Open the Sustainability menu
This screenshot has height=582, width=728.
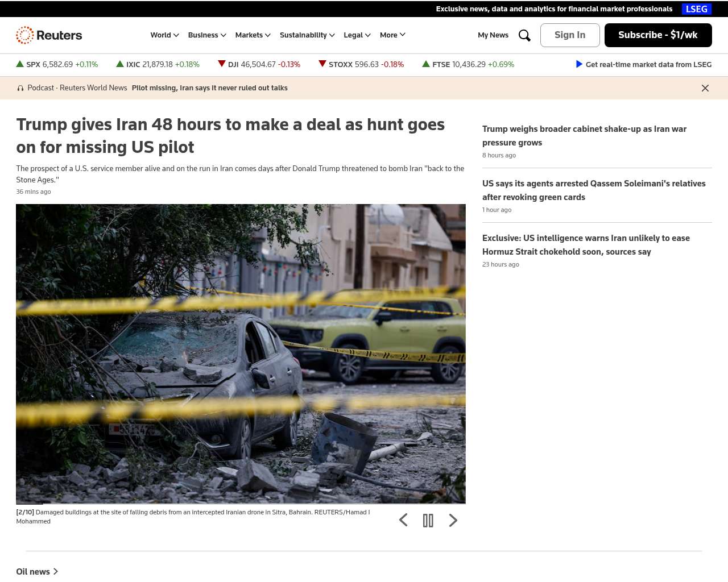[x=307, y=35]
